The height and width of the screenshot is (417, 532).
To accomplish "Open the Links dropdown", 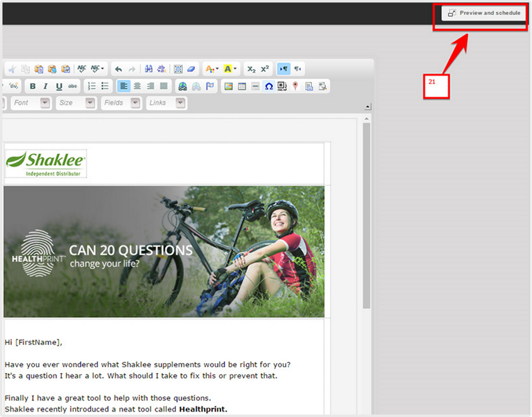I will 166,103.
